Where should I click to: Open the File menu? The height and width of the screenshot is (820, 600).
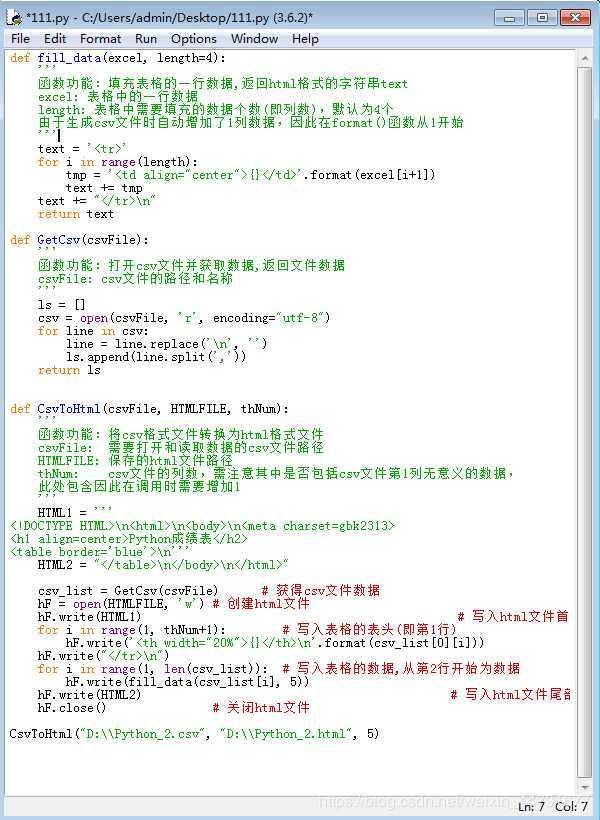[x=20, y=39]
